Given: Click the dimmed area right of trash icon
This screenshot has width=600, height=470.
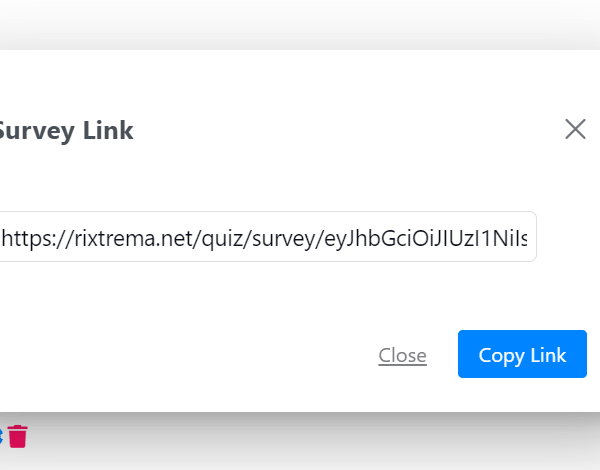Looking at the screenshot, I should (x=300, y=440).
